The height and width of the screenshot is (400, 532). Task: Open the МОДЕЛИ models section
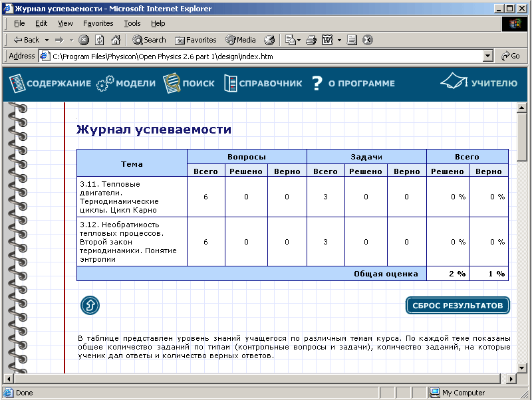126,84
